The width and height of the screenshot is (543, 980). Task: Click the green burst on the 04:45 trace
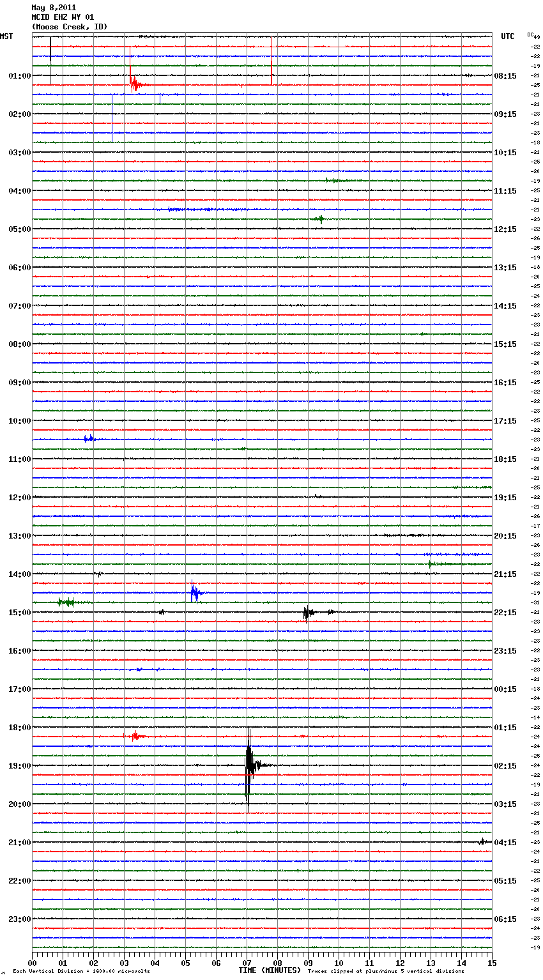321,219
